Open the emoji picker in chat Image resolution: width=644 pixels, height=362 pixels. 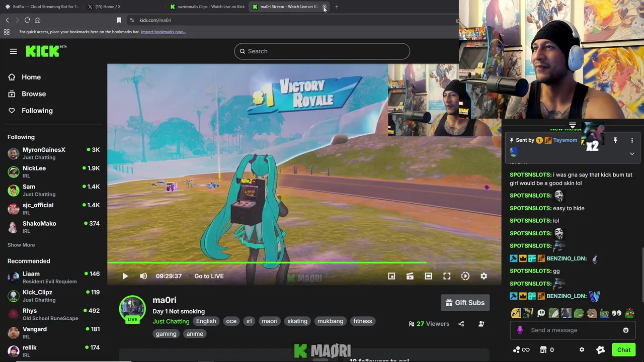(626, 330)
